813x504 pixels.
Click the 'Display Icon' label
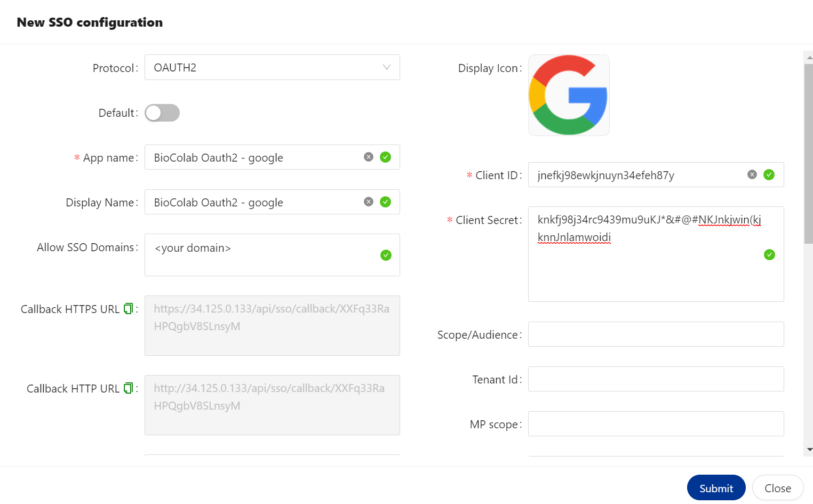pos(488,68)
